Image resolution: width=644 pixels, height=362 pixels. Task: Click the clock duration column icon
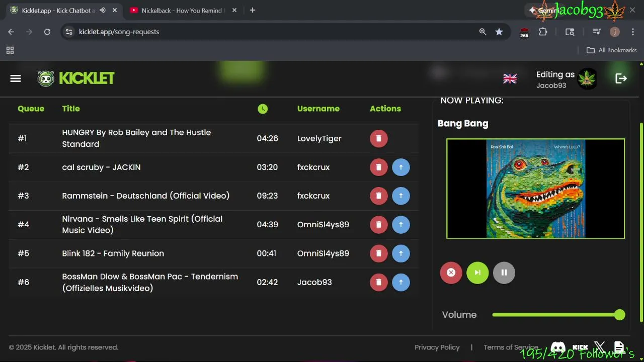tap(263, 109)
